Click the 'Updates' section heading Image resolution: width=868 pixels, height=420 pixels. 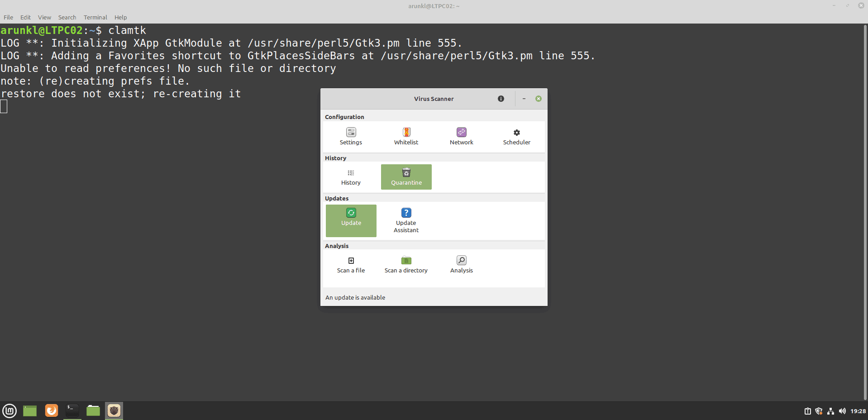pos(337,198)
